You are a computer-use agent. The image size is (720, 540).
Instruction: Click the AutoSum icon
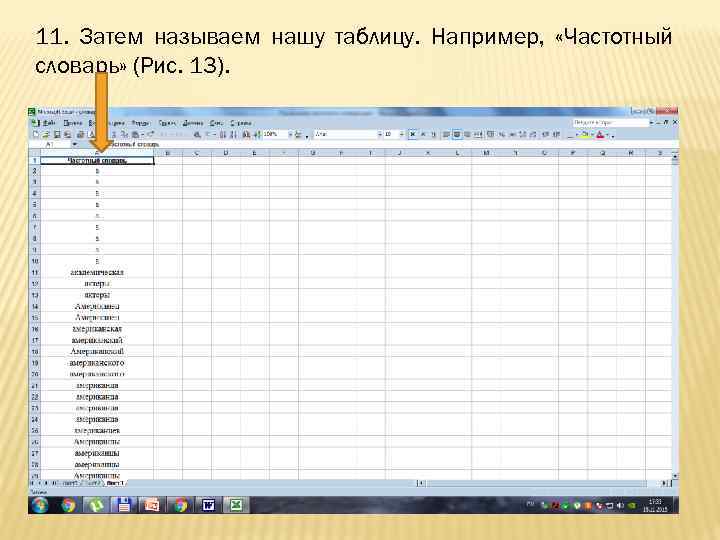tap(209, 134)
